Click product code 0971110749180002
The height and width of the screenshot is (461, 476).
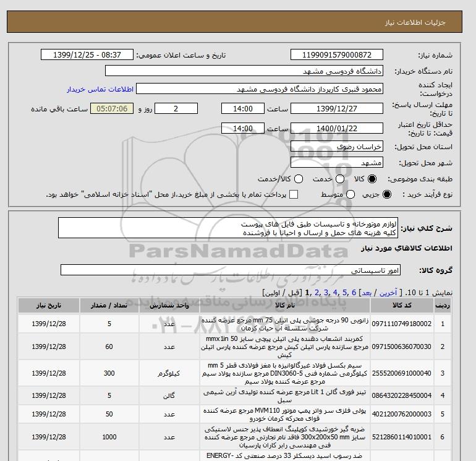click(402, 324)
